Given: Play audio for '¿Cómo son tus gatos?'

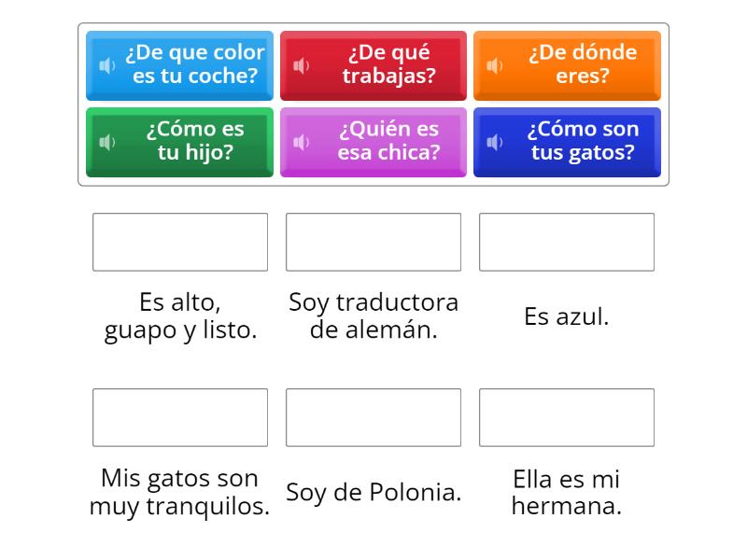Looking at the screenshot, I should 492,142.
